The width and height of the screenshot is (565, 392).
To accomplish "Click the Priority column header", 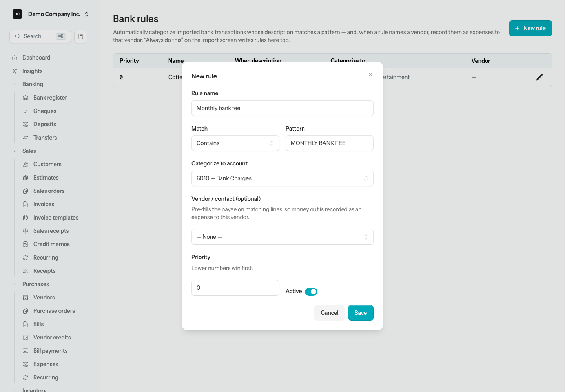I will click(129, 61).
